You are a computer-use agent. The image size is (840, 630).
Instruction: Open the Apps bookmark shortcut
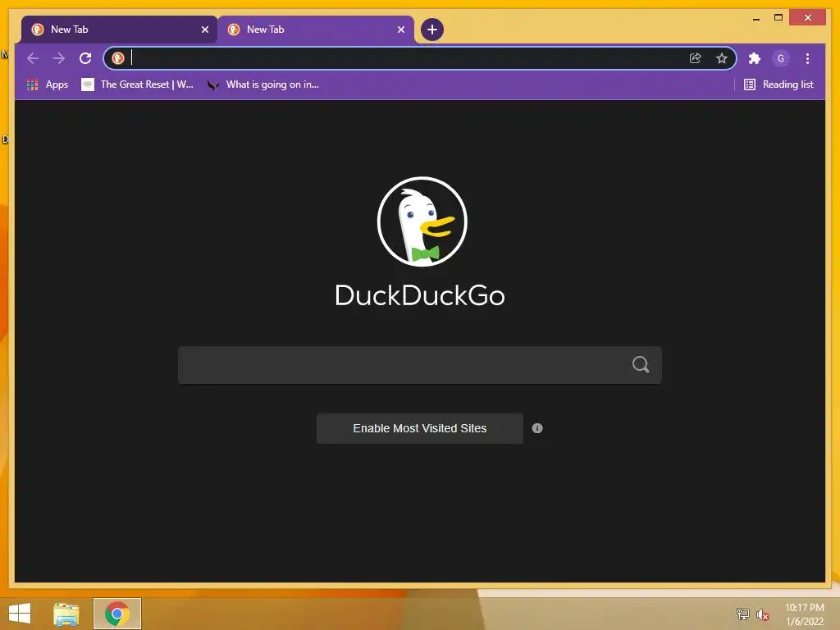48,84
